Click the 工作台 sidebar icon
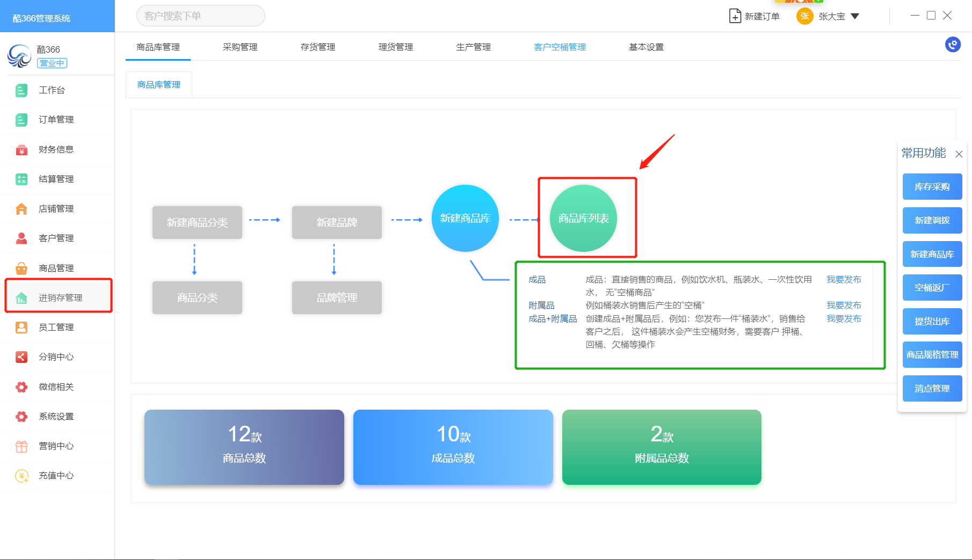 point(21,90)
